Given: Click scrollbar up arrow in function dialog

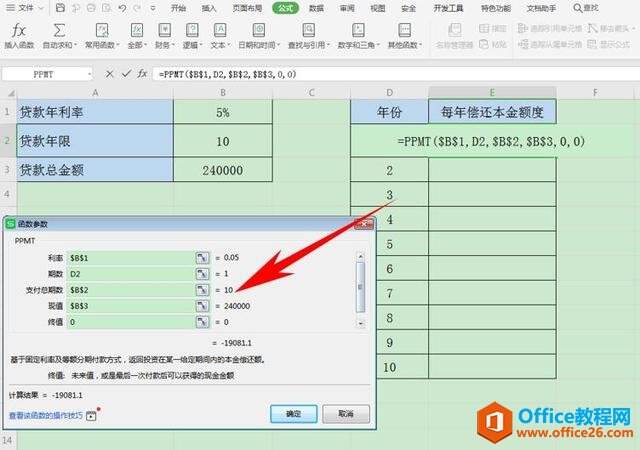Looking at the screenshot, I should click(360, 256).
